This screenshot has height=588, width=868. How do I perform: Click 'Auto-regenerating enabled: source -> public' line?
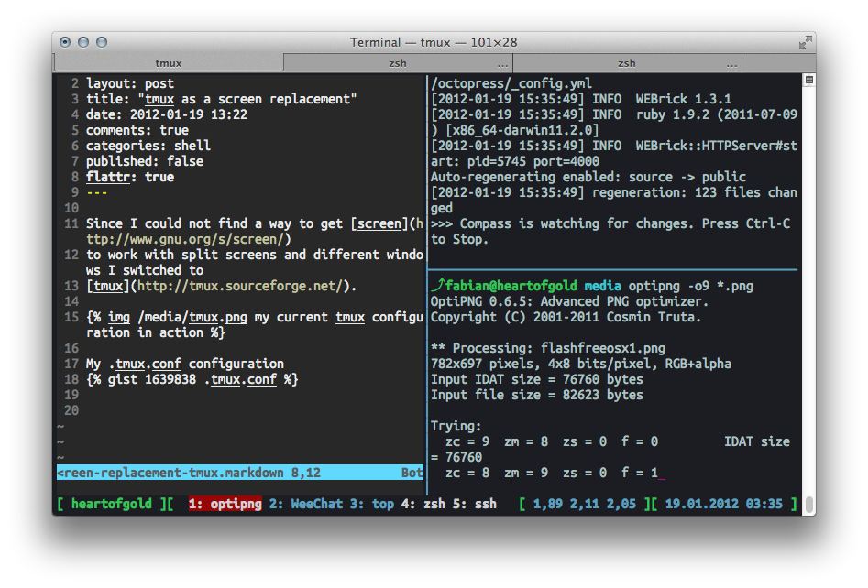pyautogui.click(x=588, y=177)
